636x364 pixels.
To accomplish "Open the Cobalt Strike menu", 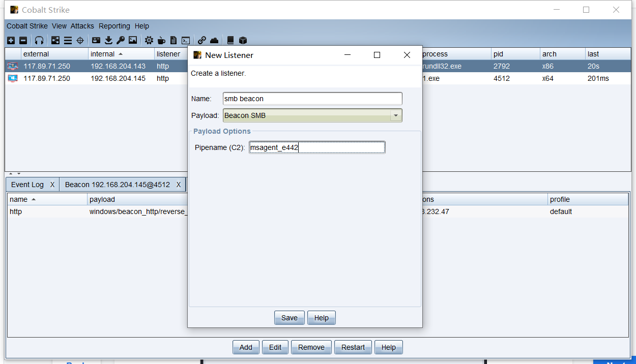I will coord(27,26).
